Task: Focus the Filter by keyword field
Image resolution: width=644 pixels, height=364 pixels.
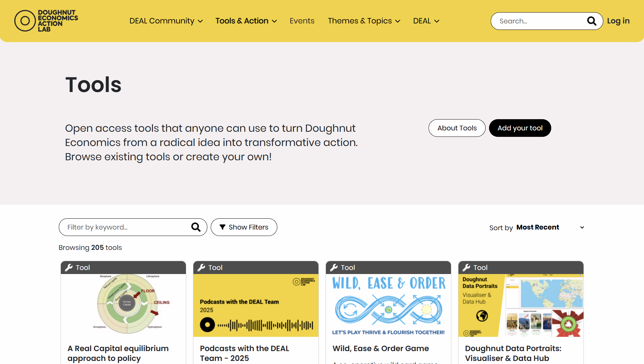Action: 126,227
